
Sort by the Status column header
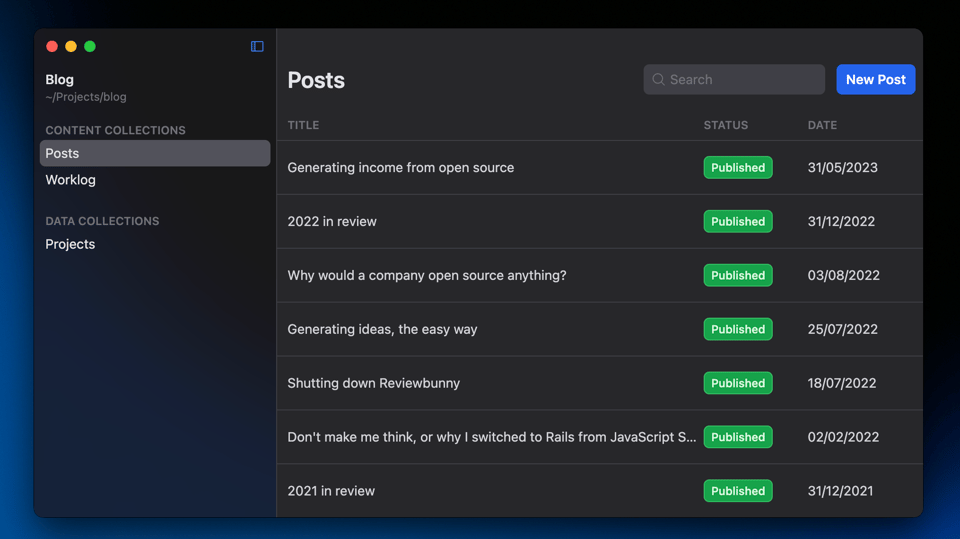point(725,125)
